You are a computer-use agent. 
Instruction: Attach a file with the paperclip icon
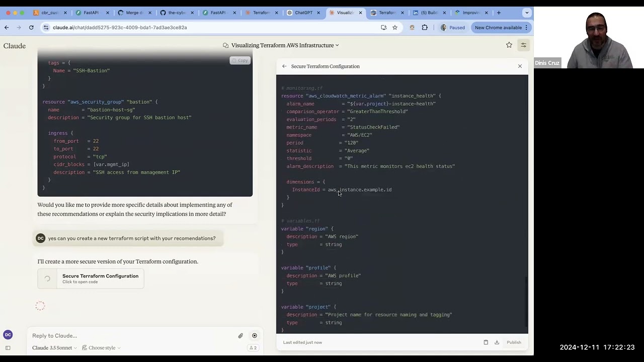[x=240, y=336]
